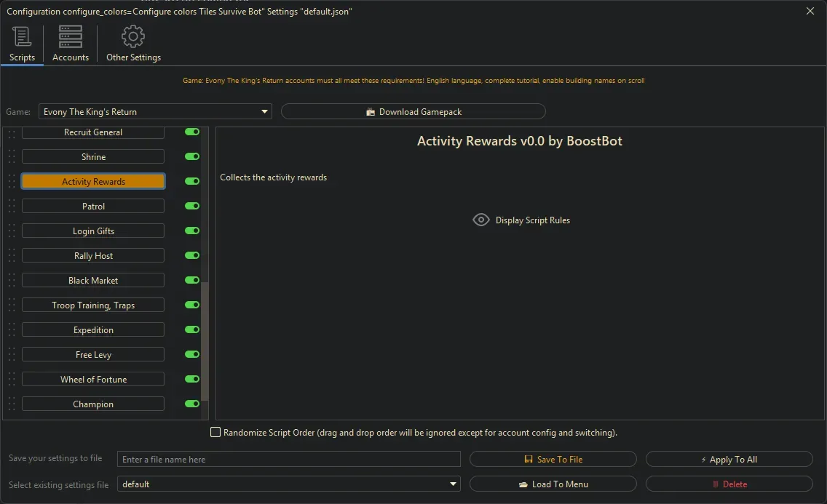Click the Accounts server icon
This screenshot has height=504, width=827.
(70, 35)
